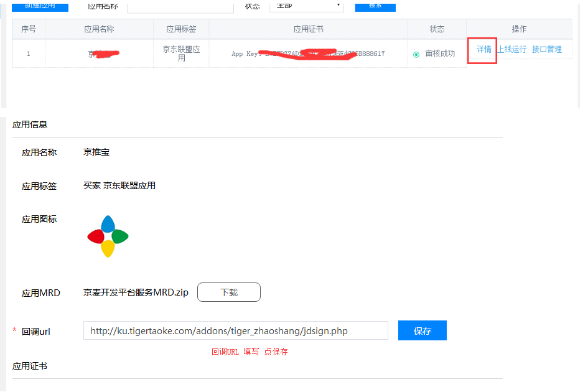Click the colorful four-petal application icon
Image resolution: width=588 pixels, height=392 pixels.
click(x=108, y=236)
